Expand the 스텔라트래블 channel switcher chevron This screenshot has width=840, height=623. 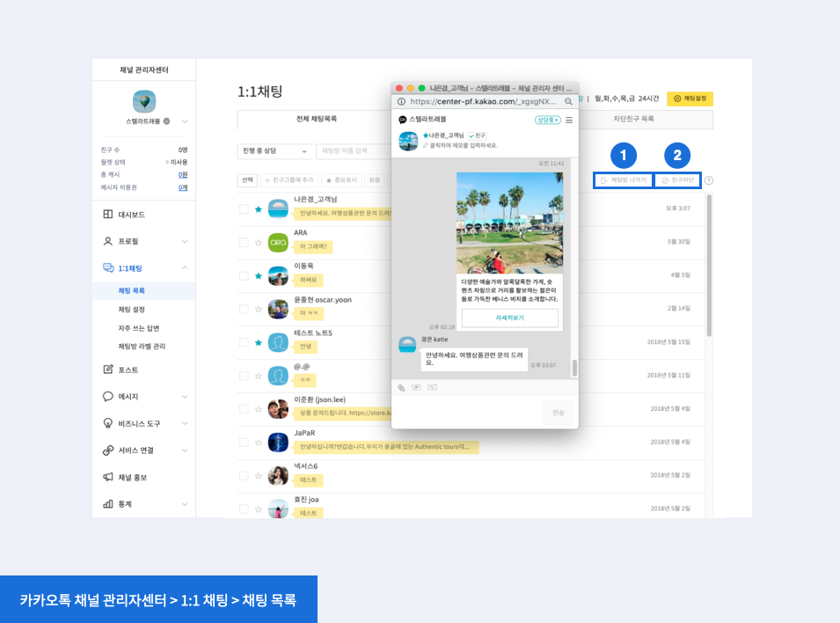185,121
